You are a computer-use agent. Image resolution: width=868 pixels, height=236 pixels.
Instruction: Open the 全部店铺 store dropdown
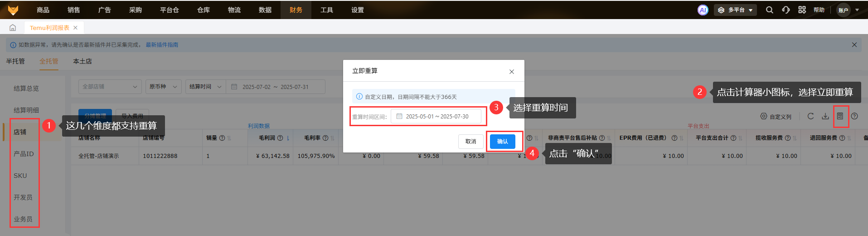click(x=110, y=87)
